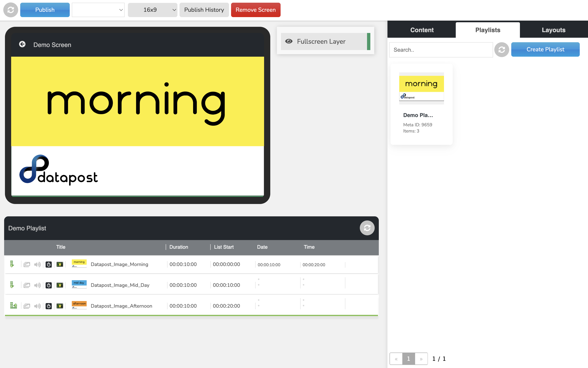
Task: Refresh the playlists list beside the search box
Action: pos(502,50)
